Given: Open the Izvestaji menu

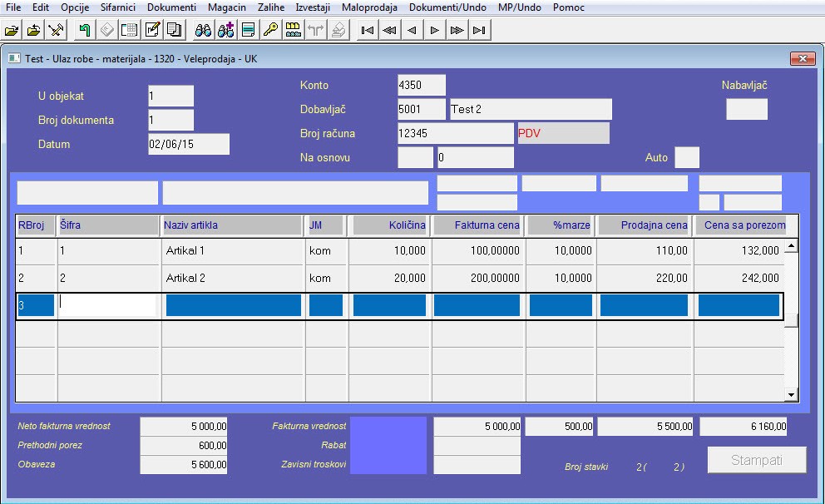Looking at the screenshot, I should [313, 7].
